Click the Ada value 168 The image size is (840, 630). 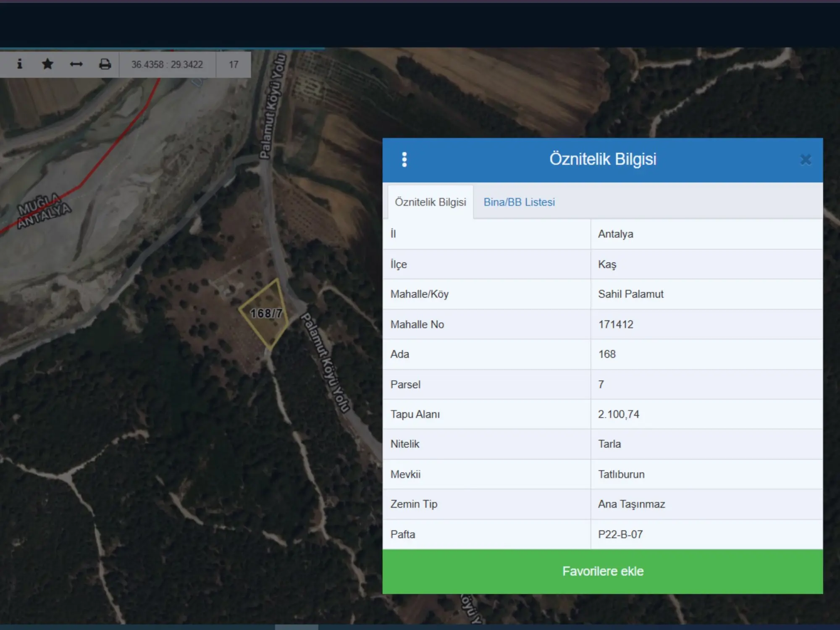[x=607, y=354]
